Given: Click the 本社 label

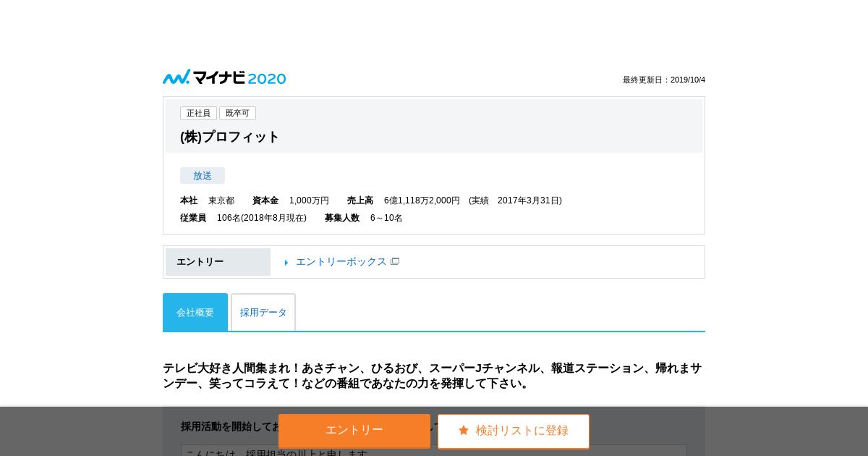Looking at the screenshot, I should click(x=189, y=200).
